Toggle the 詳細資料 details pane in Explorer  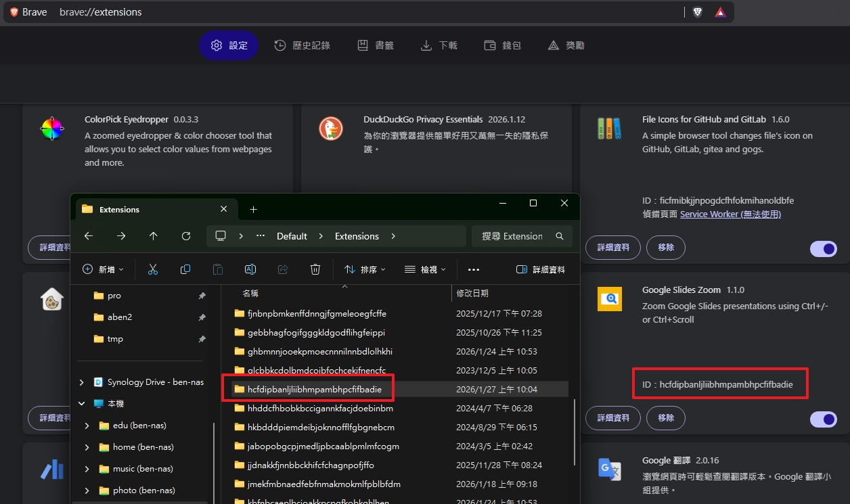[541, 269]
